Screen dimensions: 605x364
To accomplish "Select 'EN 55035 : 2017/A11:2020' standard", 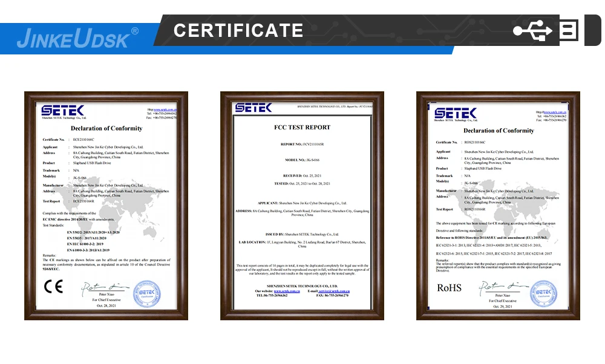I will (x=87, y=238).
